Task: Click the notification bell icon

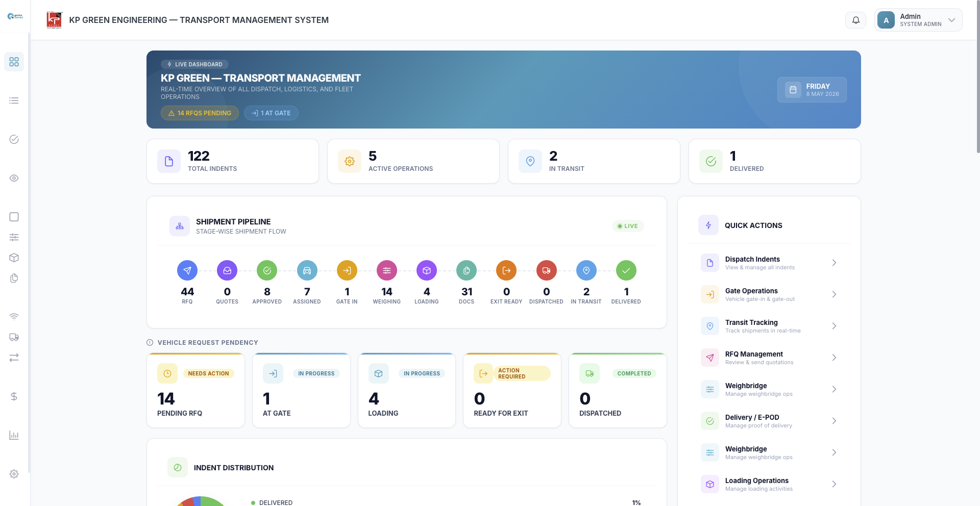Action: click(856, 20)
